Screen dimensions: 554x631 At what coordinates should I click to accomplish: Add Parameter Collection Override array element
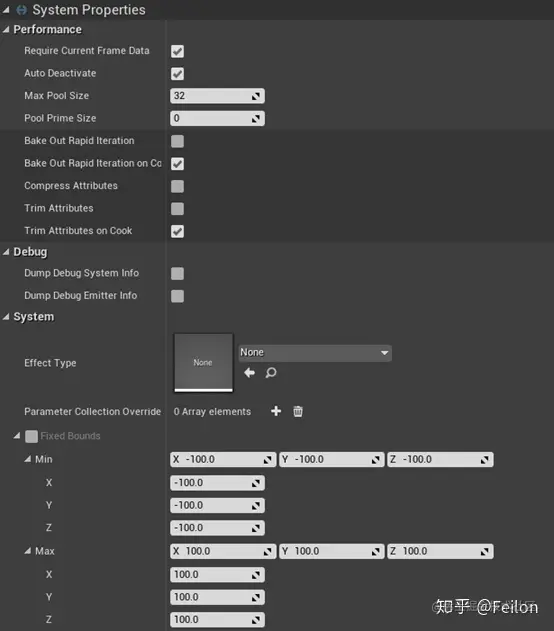point(276,411)
